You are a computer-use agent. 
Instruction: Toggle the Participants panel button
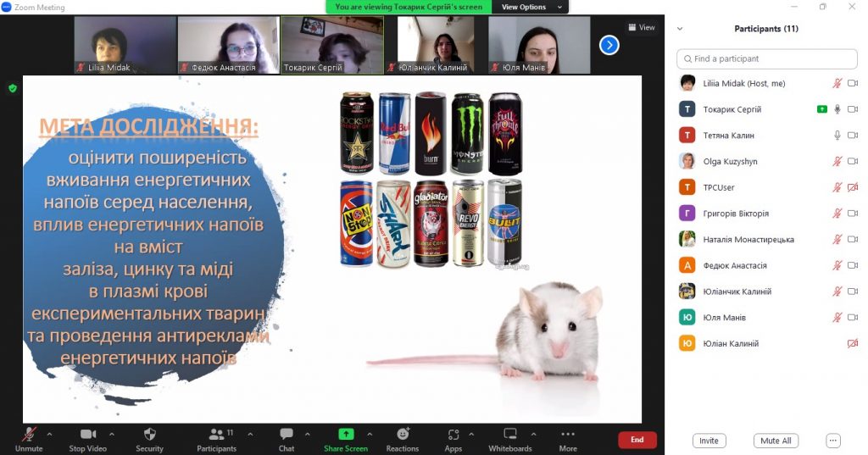pos(217,435)
